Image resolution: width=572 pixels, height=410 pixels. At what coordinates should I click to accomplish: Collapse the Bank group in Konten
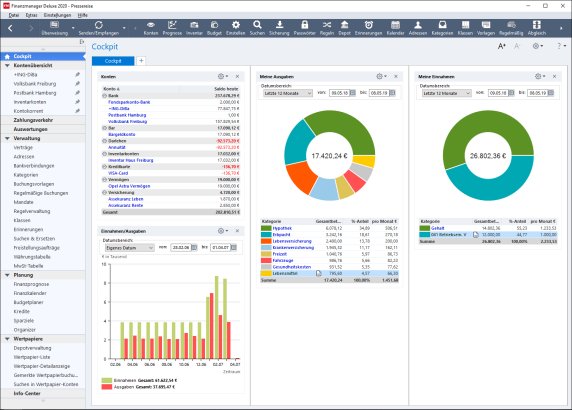[104, 96]
